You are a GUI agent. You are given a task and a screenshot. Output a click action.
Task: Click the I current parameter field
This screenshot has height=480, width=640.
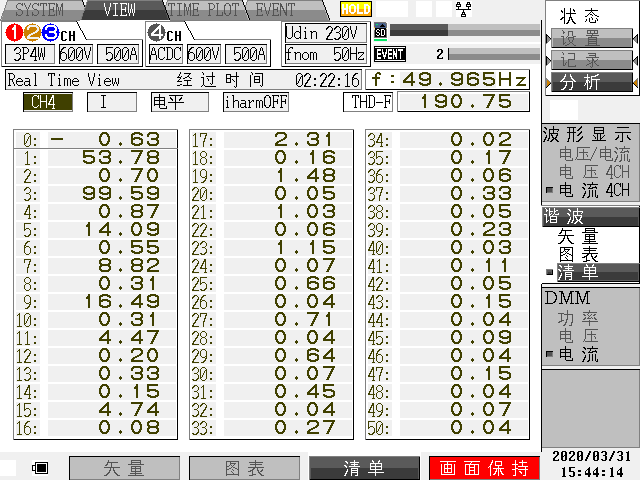111,102
